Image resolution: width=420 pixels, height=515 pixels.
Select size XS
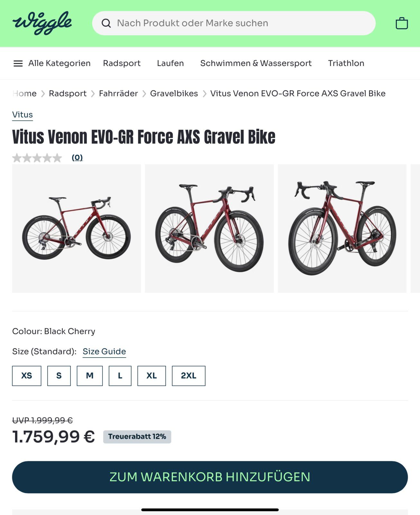tap(27, 376)
